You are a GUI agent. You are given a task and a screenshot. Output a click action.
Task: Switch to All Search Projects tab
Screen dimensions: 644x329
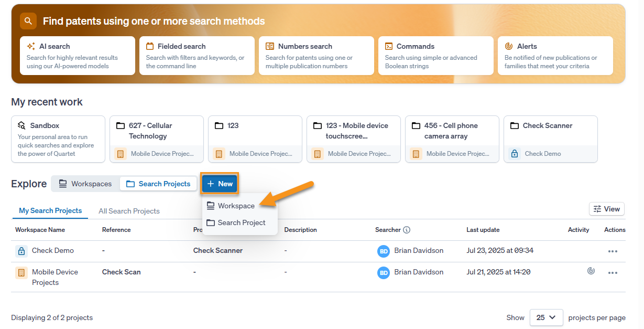(129, 211)
